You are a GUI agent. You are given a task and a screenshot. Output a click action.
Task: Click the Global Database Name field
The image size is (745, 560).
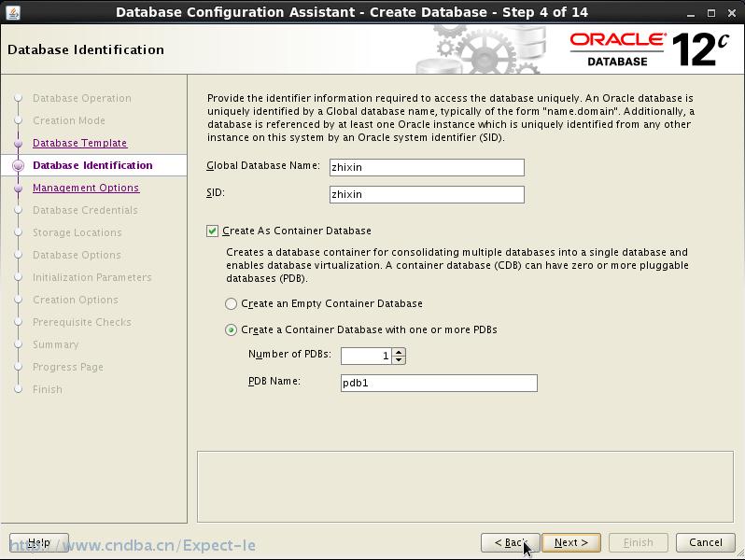click(427, 167)
